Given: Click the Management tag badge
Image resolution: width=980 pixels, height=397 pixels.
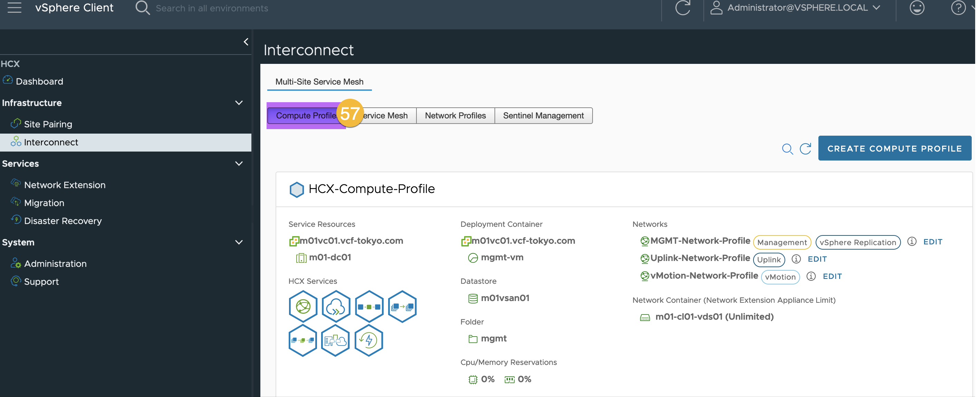Looking at the screenshot, I should [782, 242].
